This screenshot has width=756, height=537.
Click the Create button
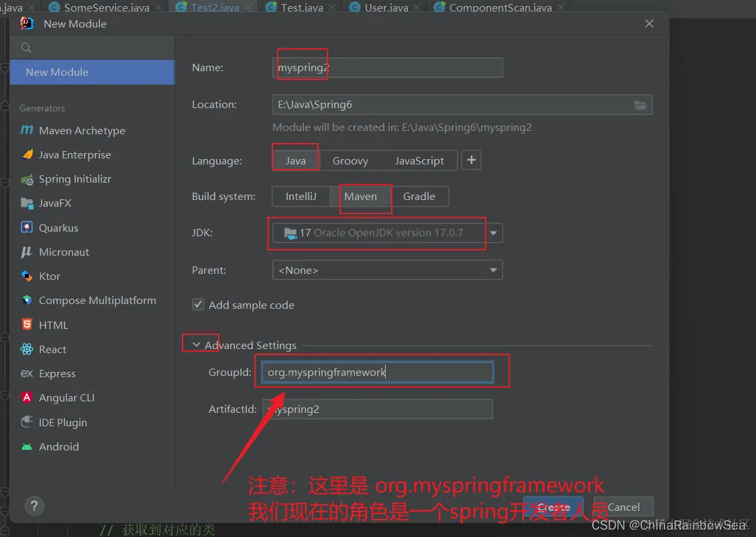[x=553, y=507]
